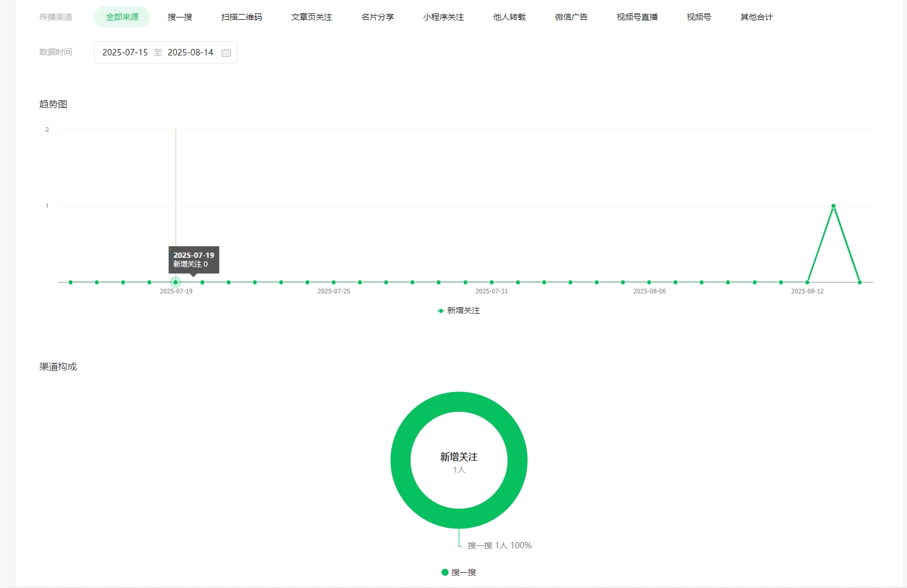Switch to the 搜一搜 channel tab
This screenshot has height=588, width=907.
point(180,17)
